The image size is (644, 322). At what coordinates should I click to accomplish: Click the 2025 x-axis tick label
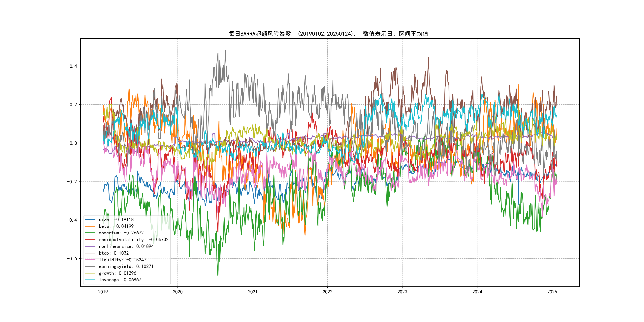(x=552, y=292)
